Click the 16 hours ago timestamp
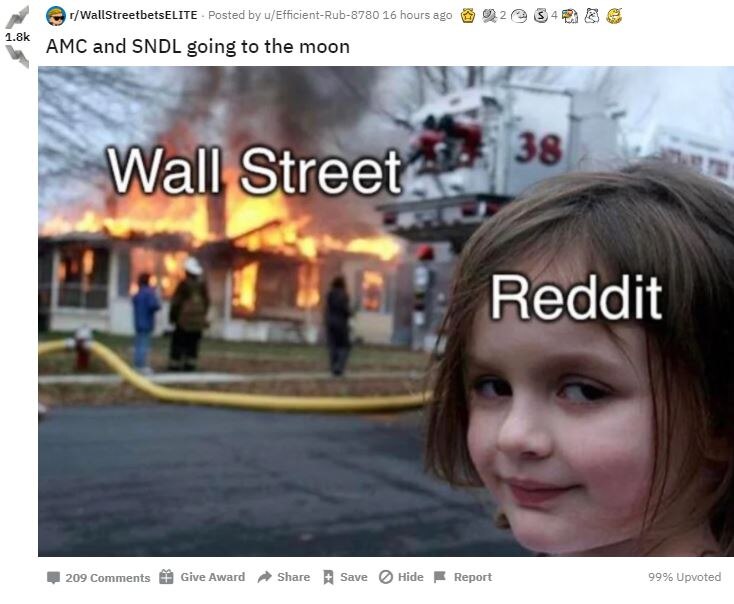The height and width of the screenshot is (604, 734). [x=417, y=15]
